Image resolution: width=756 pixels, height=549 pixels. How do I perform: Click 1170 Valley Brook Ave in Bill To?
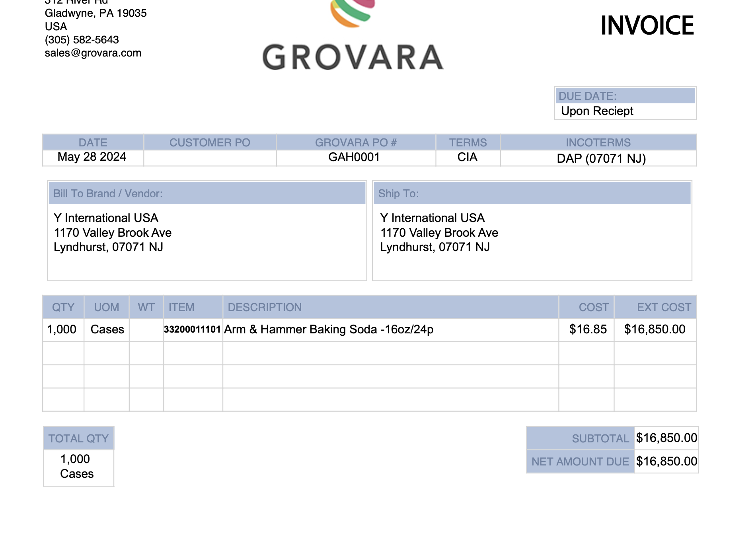tap(113, 233)
